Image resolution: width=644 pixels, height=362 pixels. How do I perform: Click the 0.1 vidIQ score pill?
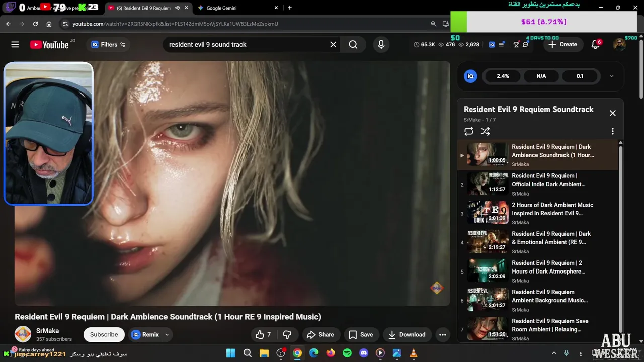[580, 76]
